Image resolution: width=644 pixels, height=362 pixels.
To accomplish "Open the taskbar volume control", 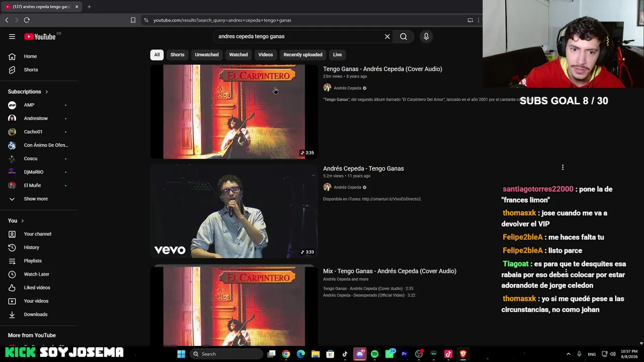I will tap(613, 354).
